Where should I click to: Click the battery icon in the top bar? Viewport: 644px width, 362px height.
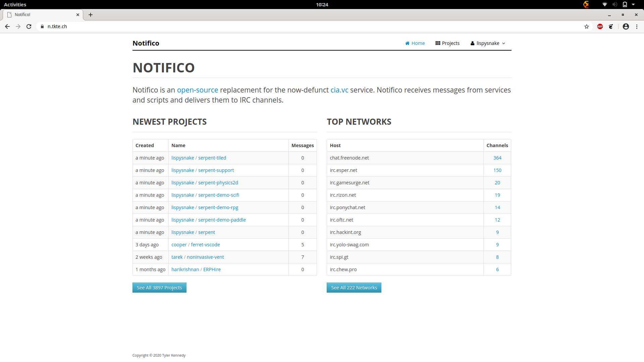(x=625, y=5)
